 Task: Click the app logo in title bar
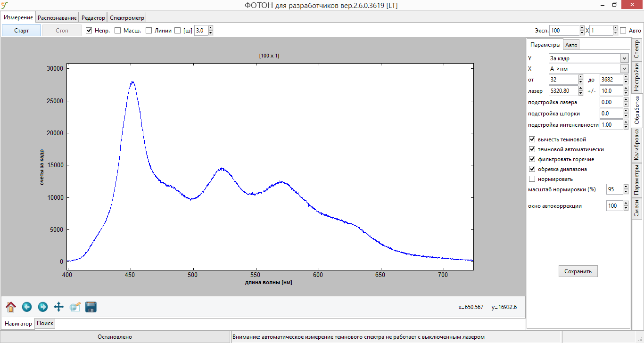[5, 5]
